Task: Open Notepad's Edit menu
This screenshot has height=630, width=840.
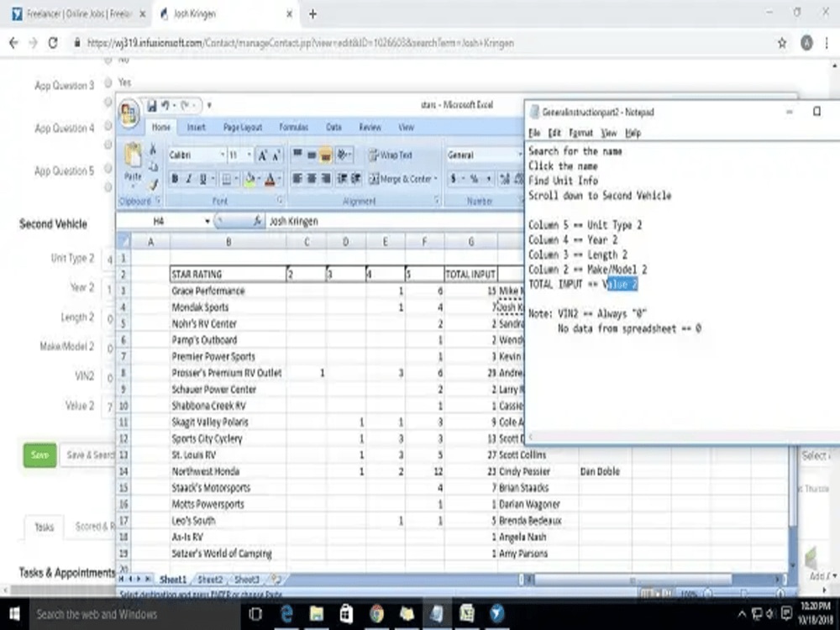Action: [x=554, y=133]
